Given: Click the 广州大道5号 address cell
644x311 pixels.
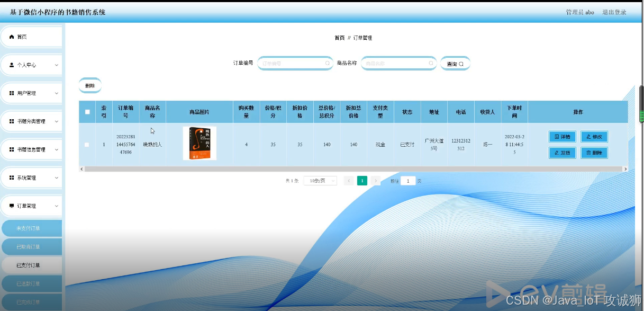Looking at the screenshot, I should pyautogui.click(x=434, y=145).
